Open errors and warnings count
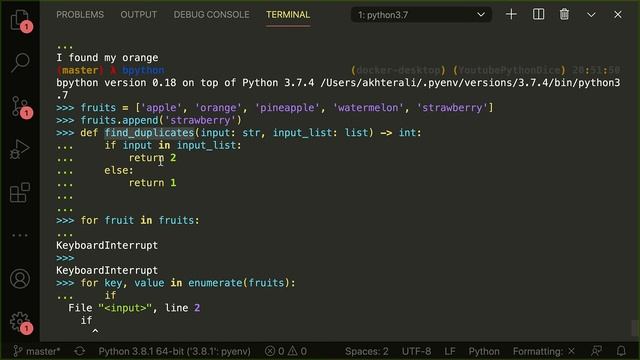Image resolution: width=640 pixels, height=360 pixels. (286, 351)
